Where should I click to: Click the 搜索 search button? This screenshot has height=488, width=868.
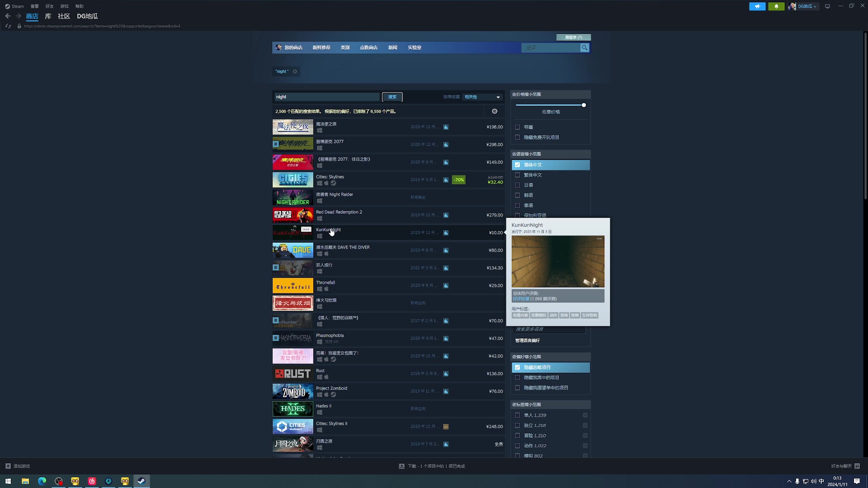click(x=392, y=97)
